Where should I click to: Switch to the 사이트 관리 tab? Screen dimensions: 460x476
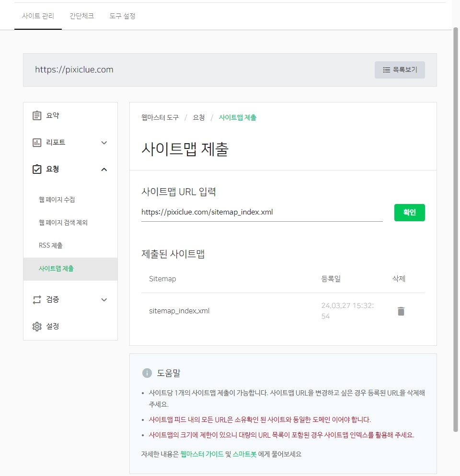coord(38,16)
